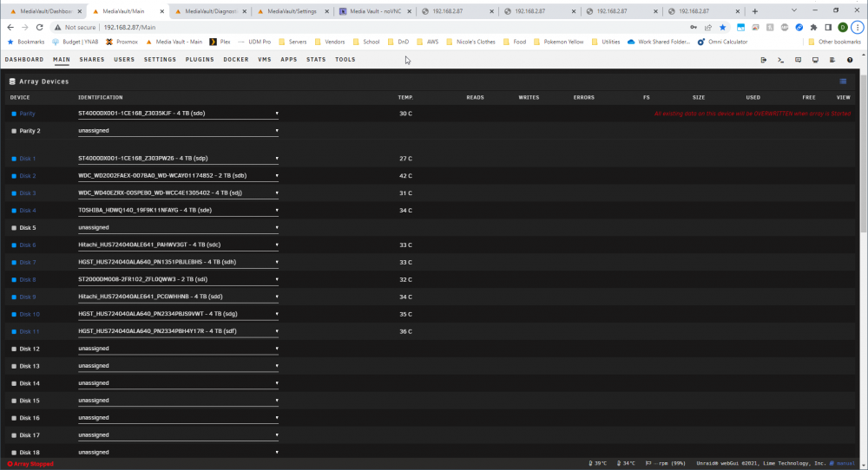Image resolution: width=868 pixels, height=470 pixels.
Task: Open the Other bookmarks folder
Action: click(x=834, y=42)
